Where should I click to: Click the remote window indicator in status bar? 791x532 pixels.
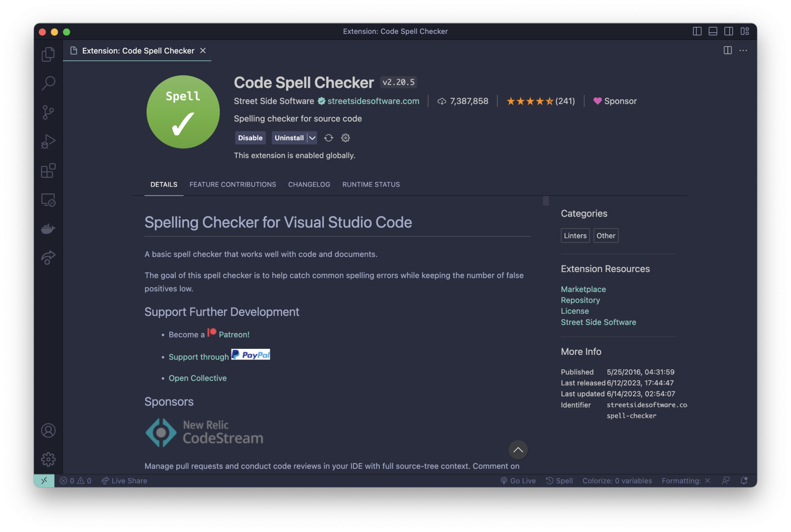44,481
